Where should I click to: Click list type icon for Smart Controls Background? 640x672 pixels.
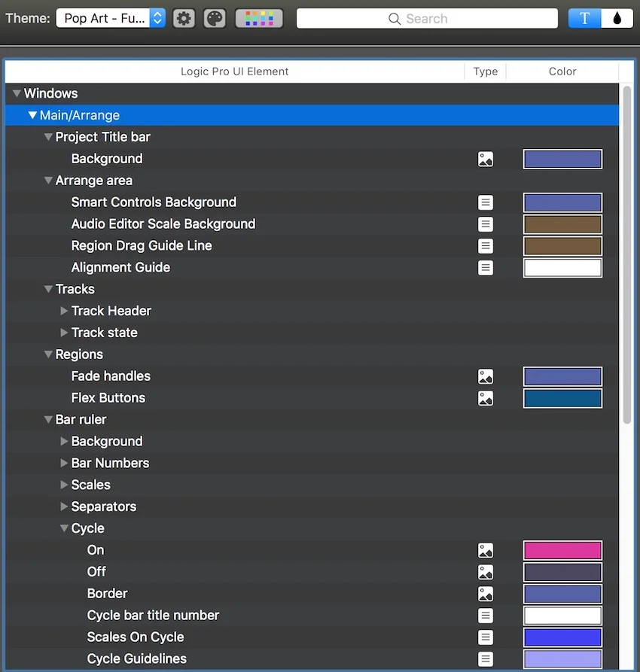(485, 202)
